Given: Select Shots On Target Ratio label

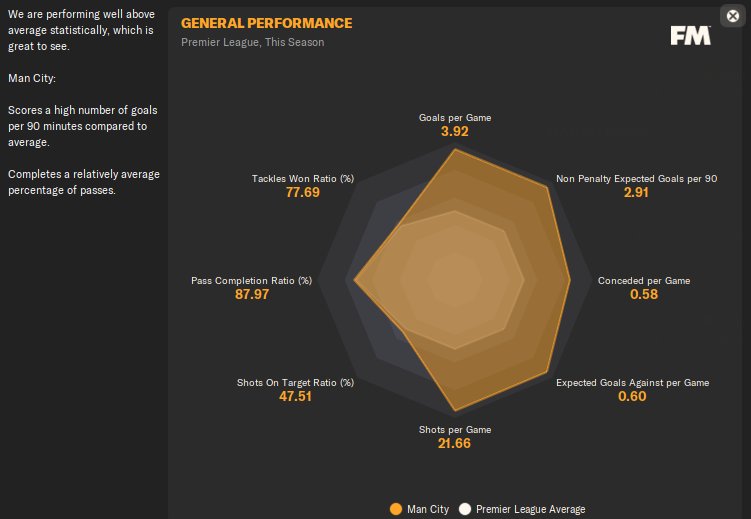Looking at the screenshot, I should (295, 382).
